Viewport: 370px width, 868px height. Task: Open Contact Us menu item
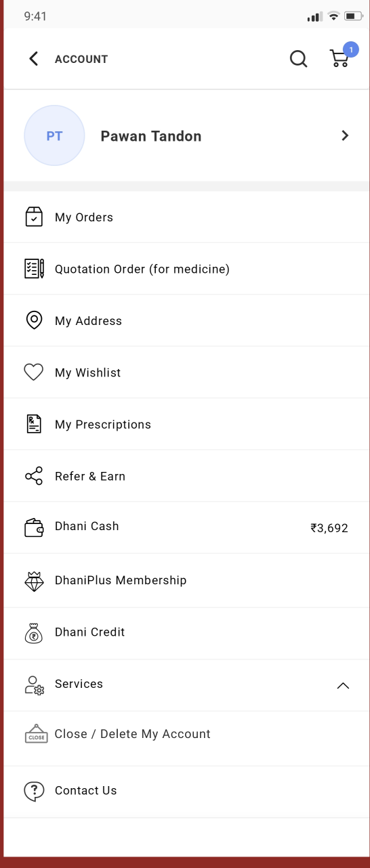click(x=187, y=791)
